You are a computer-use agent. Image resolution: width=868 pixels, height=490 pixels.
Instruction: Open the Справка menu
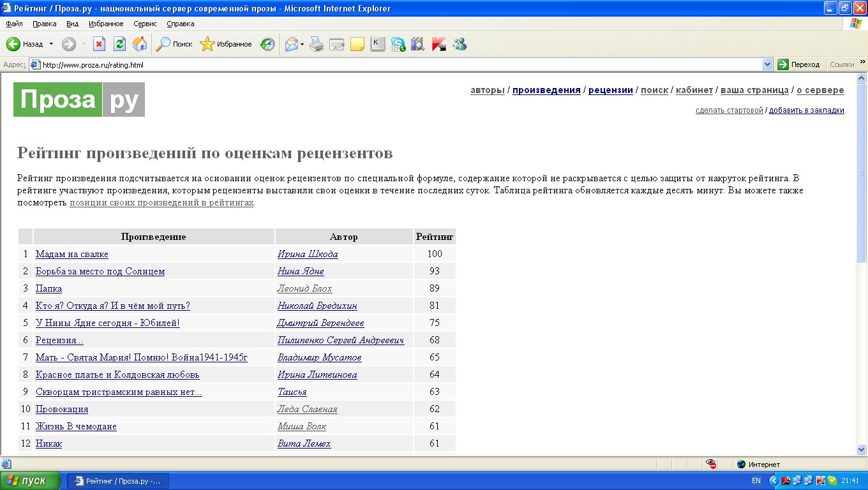coord(181,24)
